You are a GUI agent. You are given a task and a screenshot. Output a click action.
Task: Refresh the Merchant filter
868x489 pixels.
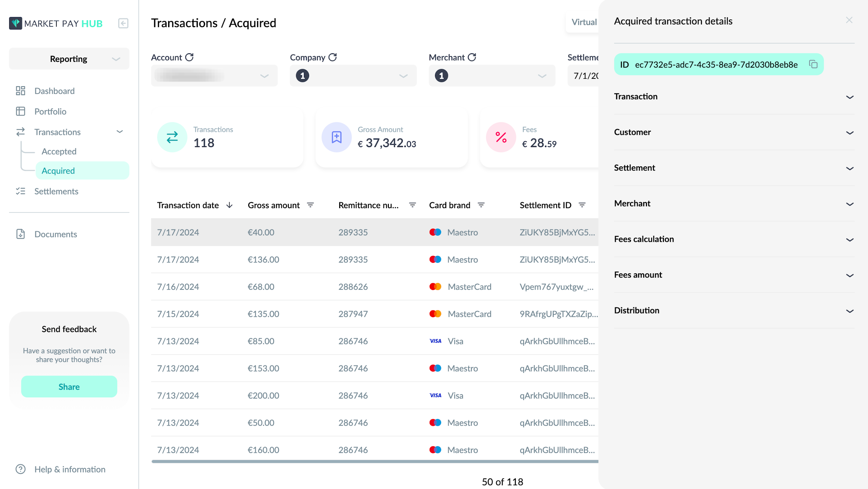coord(472,57)
